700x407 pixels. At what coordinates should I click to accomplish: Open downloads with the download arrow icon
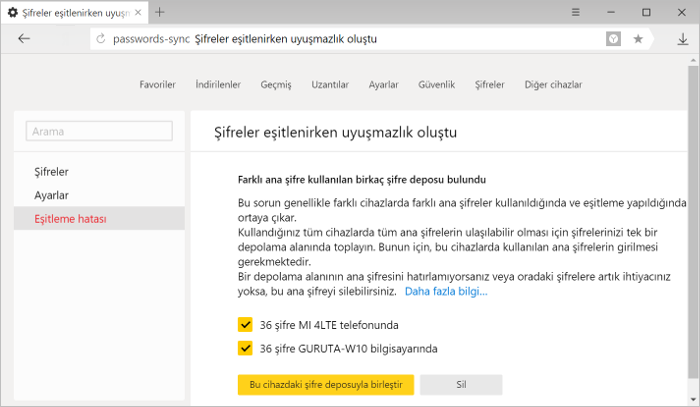coord(683,39)
